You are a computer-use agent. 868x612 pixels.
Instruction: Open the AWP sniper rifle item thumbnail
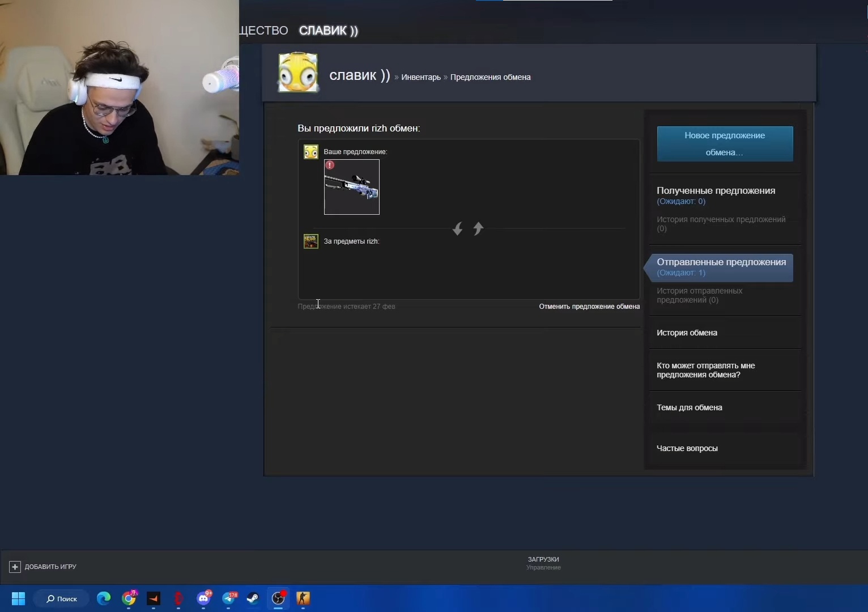(352, 187)
